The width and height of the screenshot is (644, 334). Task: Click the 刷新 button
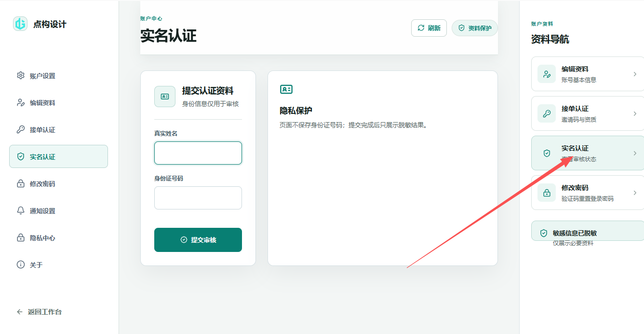[429, 28]
